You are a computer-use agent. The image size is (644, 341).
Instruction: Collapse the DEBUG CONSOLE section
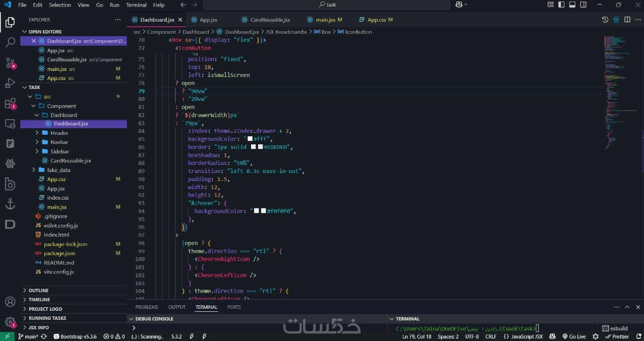pyautogui.click(x=257, y=318)
